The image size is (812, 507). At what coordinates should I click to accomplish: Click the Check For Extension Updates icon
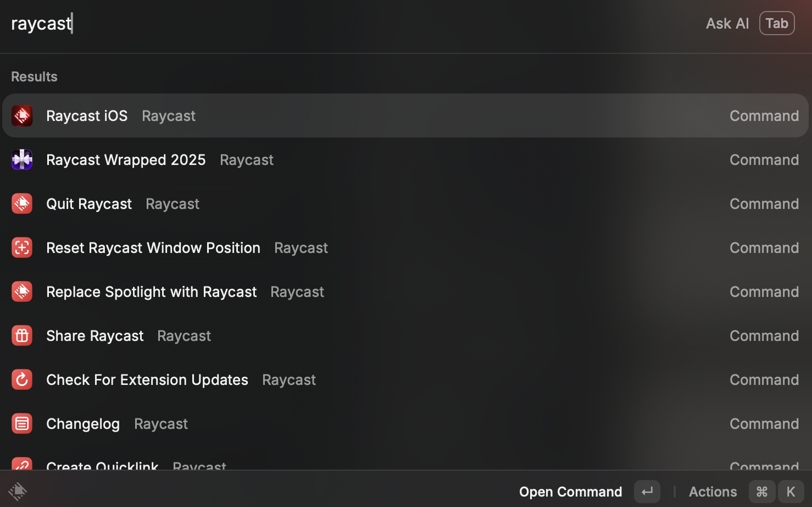click(22, 380)
